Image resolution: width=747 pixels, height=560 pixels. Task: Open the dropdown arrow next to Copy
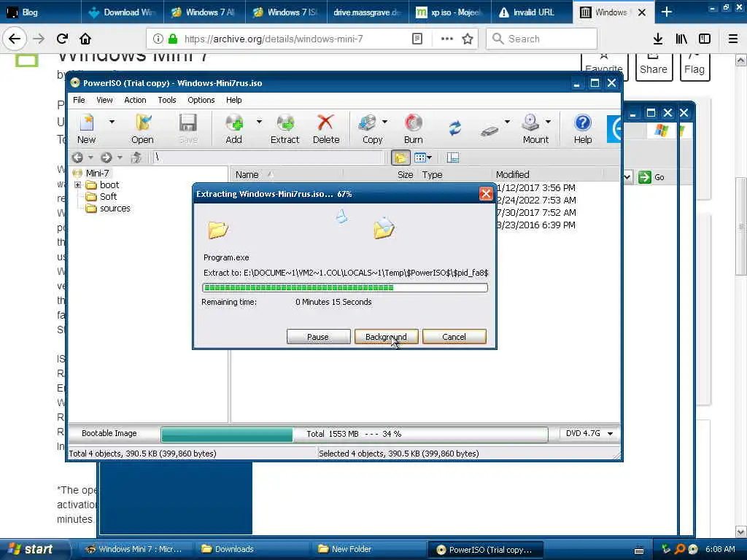pos(384,122)
